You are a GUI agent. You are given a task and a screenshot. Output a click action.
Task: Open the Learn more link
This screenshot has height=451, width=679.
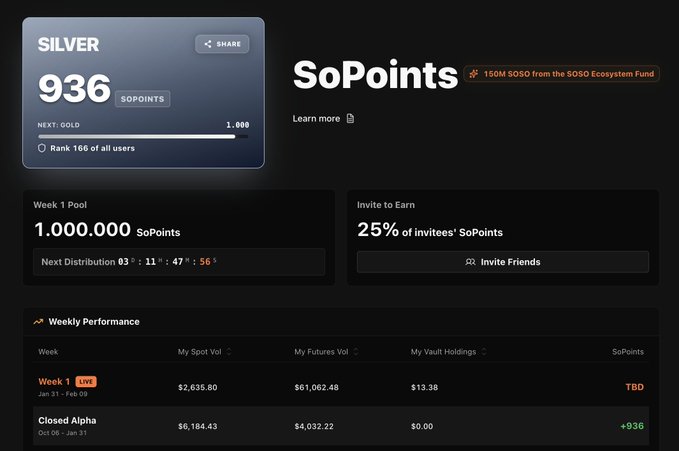(316, 119)
